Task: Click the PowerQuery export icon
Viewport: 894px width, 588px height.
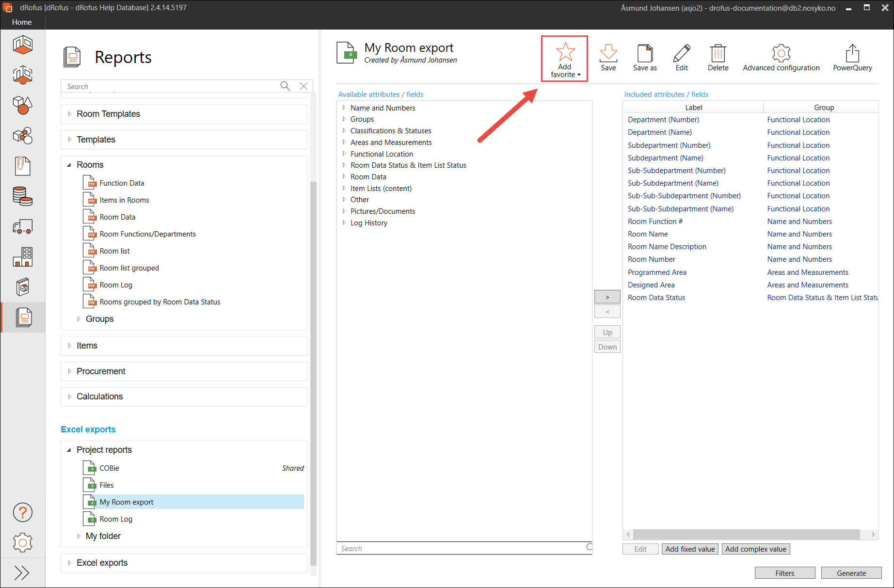Action: pos(852,53)
